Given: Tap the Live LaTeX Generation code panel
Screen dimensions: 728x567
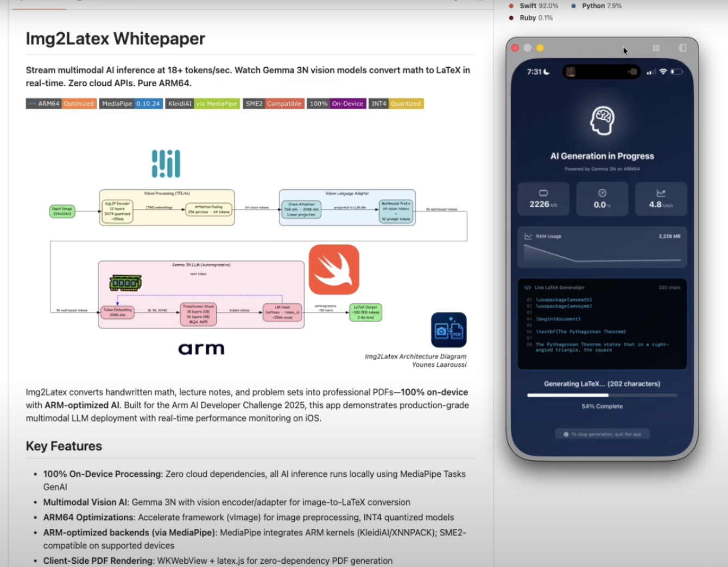Looking at the screenshot, I should [602, 324].
